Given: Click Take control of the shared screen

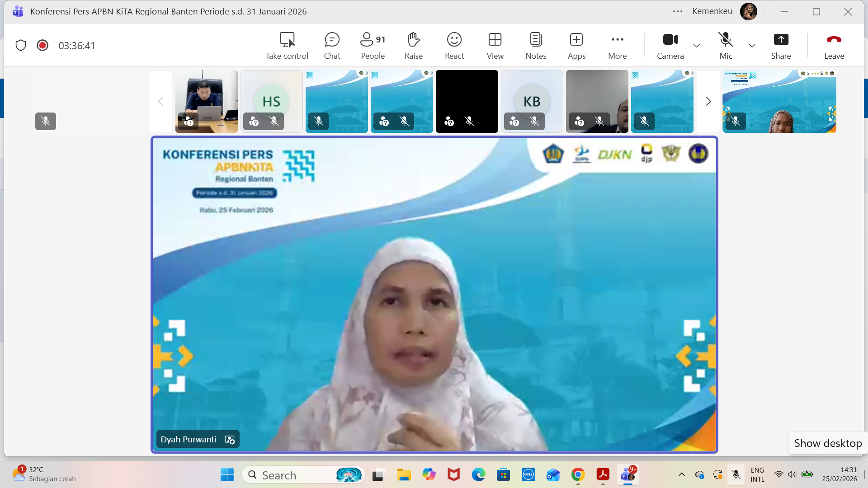Looking at the screenshot, I should pyautogui.click(x=287, y=45).
